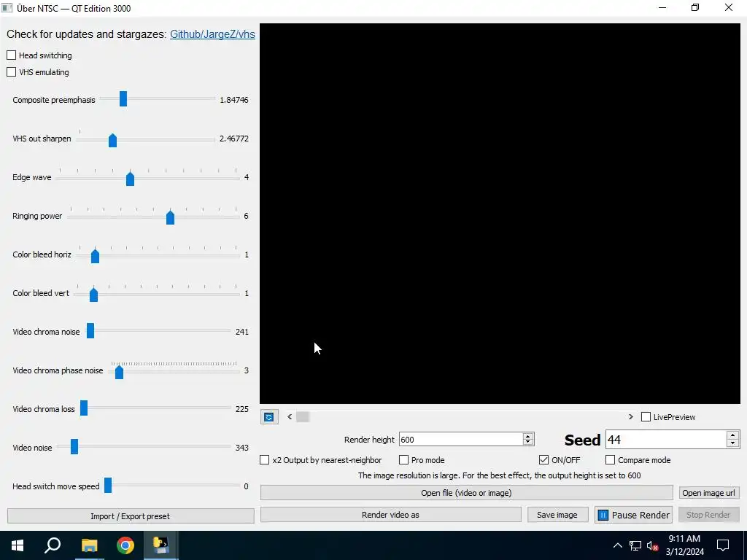Toggle the LivePreview checkbox
Screen dimensions: 747x560
tap(646, 416)
